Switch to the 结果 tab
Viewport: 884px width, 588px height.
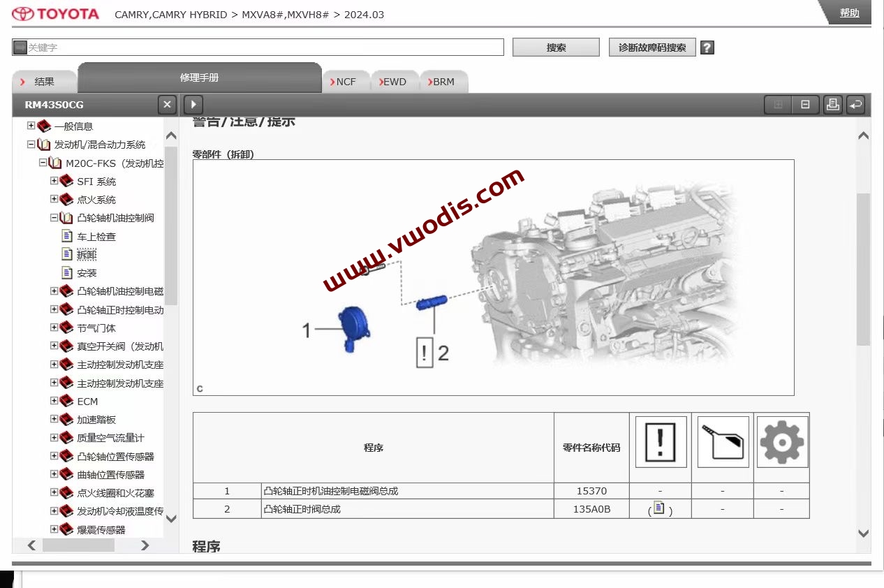pyautogui.click(x=45, y=82)
